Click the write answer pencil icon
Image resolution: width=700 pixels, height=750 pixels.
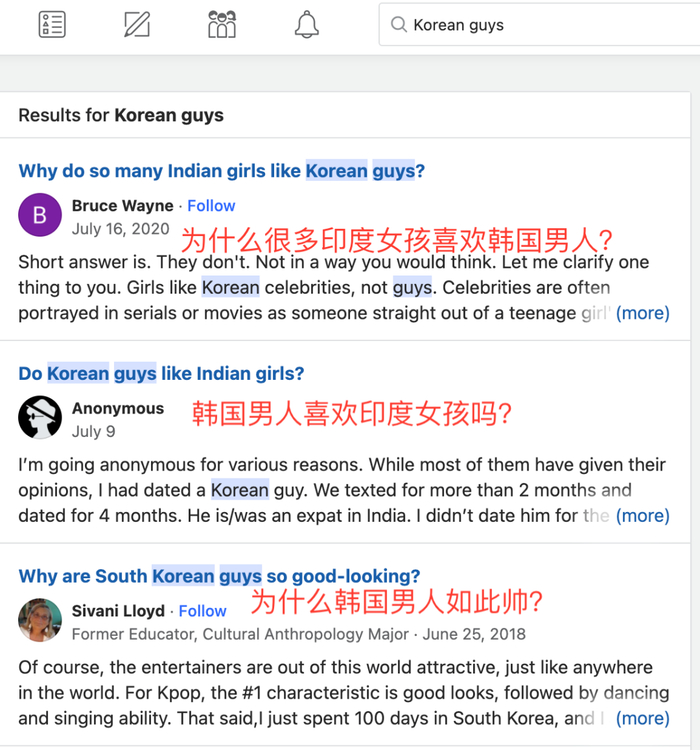[137, 24]
